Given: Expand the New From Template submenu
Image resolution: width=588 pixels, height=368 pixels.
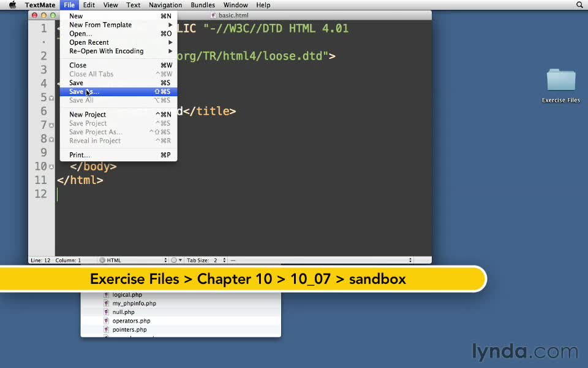Looking at the screenshot, I should (x=118, y=25).
